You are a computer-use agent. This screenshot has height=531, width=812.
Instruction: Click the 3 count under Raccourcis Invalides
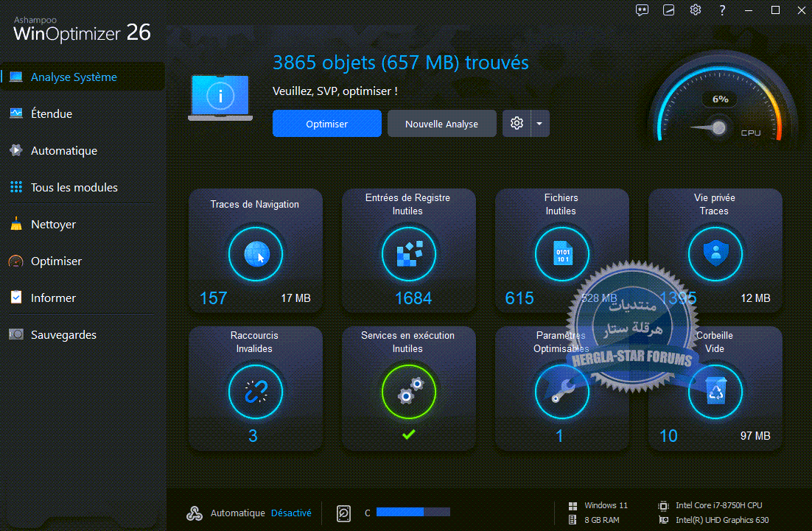[x=253, y=436]
